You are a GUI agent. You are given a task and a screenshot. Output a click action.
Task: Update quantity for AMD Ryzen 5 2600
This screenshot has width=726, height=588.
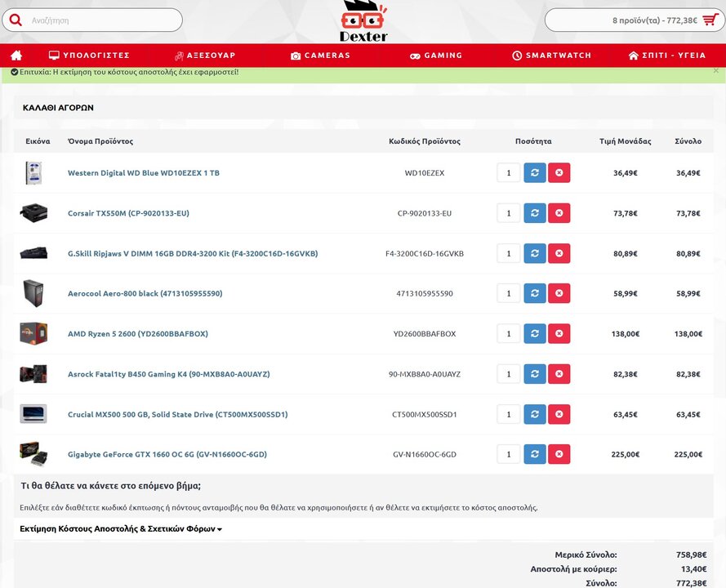[535, 334]
